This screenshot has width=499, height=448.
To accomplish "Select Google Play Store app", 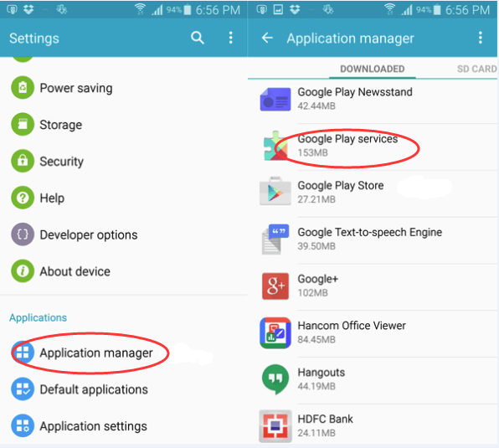I will pyautogui.click(x=373, y=193).
